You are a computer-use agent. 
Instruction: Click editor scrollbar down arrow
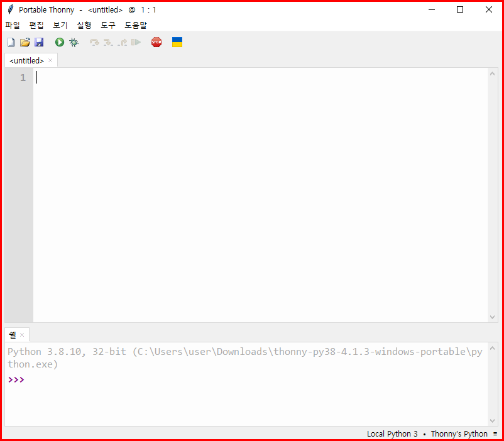point(492,317)
